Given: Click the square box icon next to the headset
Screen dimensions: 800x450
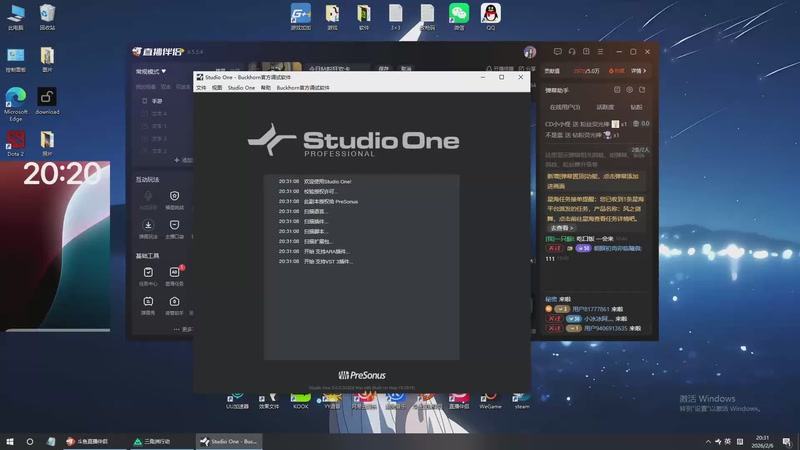Looking at the screenshot, I should (x=586, y=52).
